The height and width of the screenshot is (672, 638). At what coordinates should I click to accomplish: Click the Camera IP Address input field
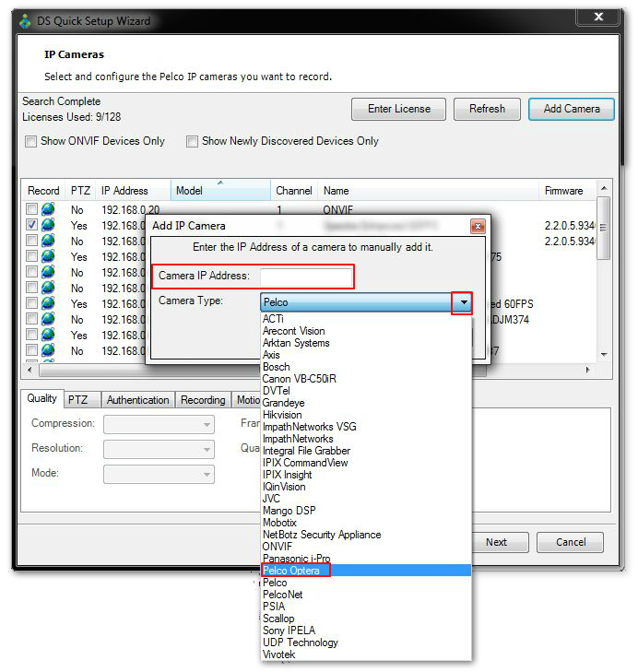click(x=305, y=277)
